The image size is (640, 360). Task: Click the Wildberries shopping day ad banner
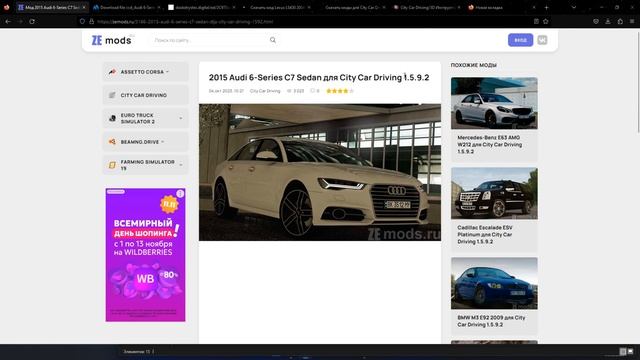click(145, 255)
